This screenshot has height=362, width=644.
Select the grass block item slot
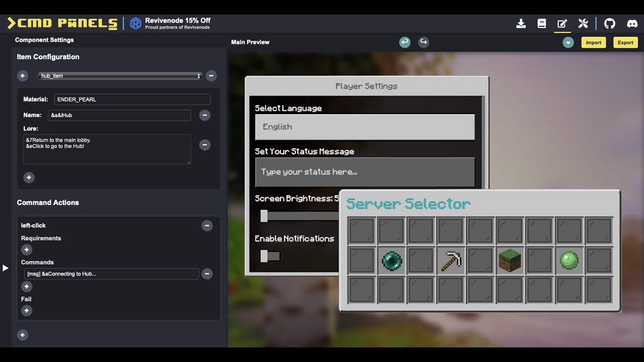point(510,261)
